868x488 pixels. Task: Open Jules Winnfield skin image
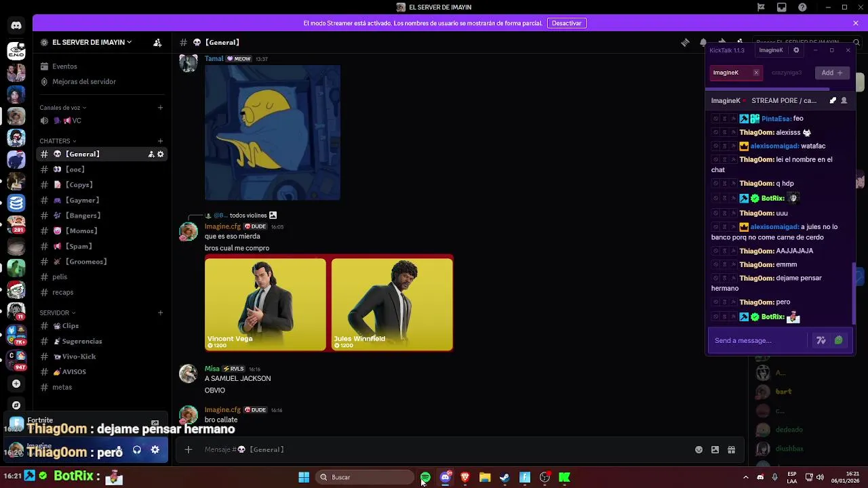pos(392,304)
